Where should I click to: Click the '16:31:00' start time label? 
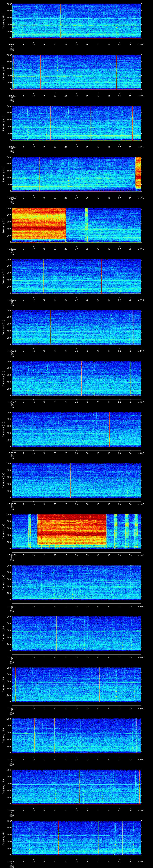[12, 44]
